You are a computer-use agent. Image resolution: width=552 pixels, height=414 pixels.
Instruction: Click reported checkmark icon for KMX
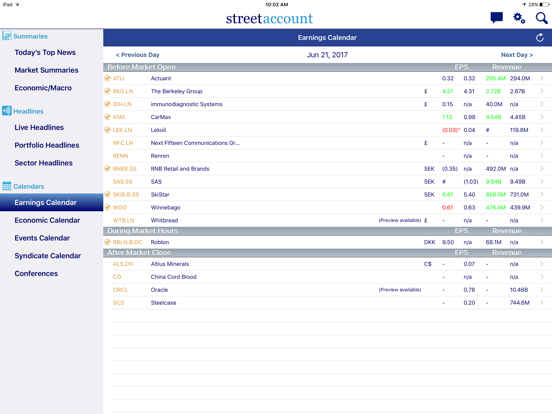[107, 117]
